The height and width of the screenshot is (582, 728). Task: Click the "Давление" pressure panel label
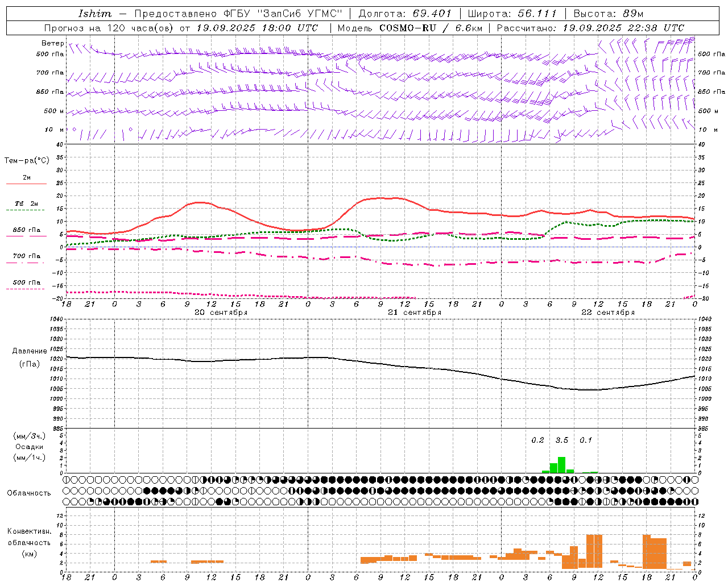click(x=30, y=351)
